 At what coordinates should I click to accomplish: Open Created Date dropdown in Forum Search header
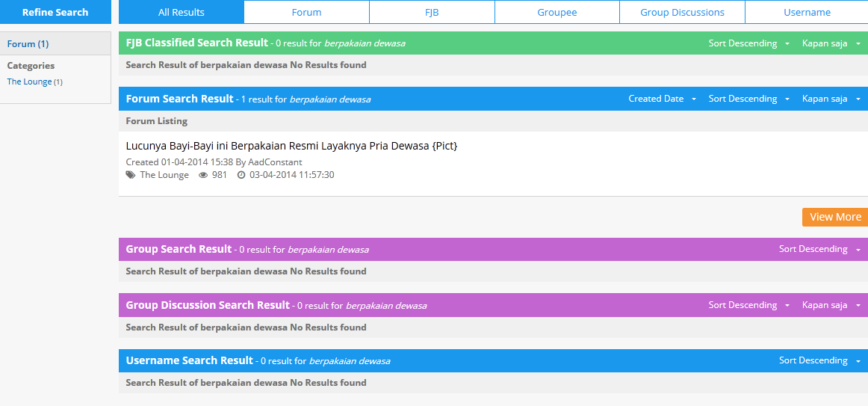(x=662, y=99)
